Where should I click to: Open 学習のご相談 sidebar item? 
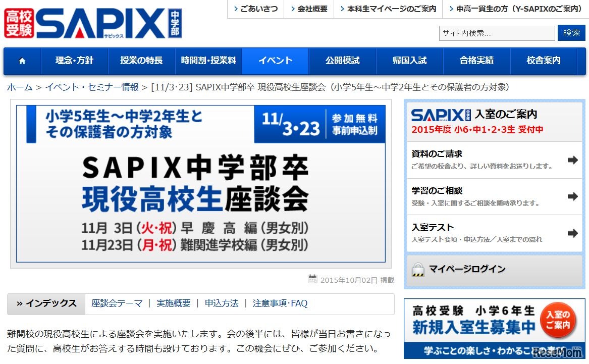pyautogui.click(x=494, y=196)
